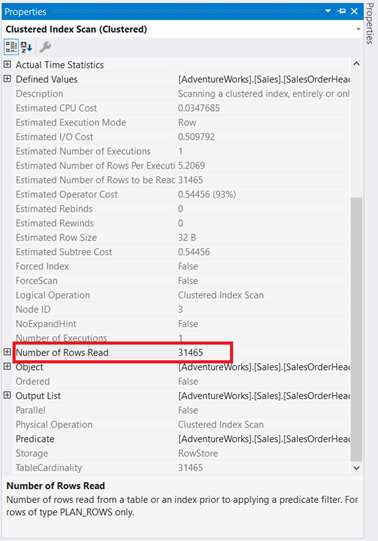
Task: Click the scrollbar up arrow
Action: [356, 64]
